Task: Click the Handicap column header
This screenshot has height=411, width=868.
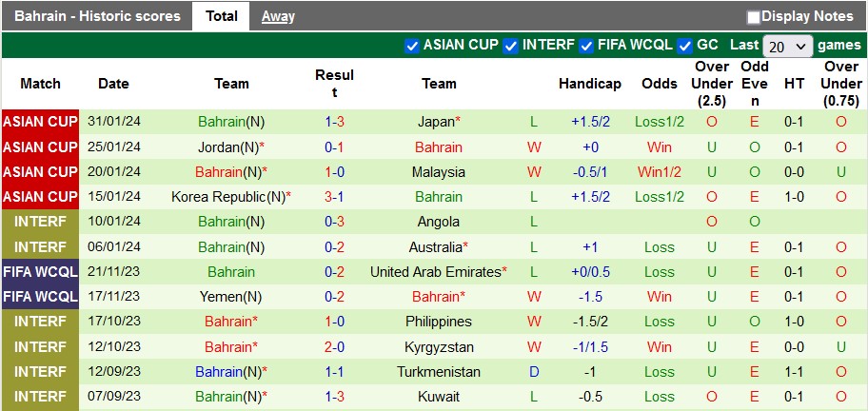Action: click(x=590, y=84)
